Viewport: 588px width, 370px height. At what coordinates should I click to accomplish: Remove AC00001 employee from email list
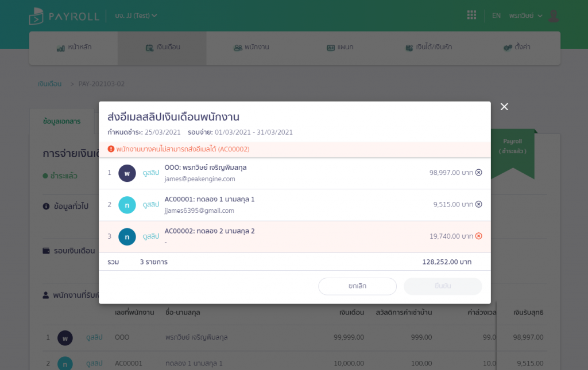click(479, 204)
